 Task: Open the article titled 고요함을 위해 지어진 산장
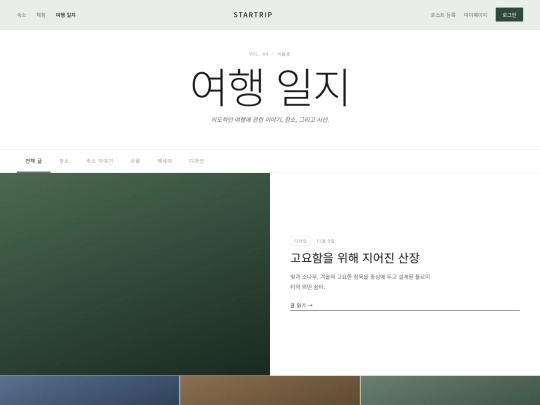pos(355,258)
